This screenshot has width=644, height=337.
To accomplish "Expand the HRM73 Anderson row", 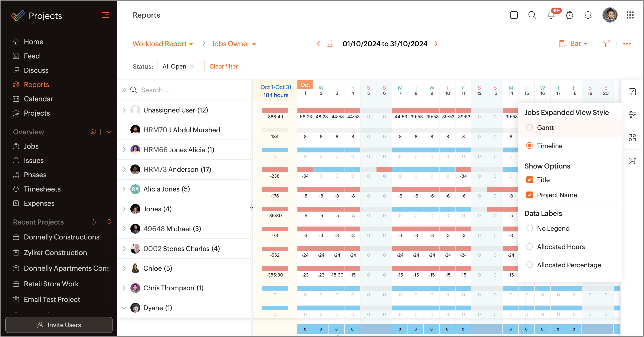I will point(124,169).
